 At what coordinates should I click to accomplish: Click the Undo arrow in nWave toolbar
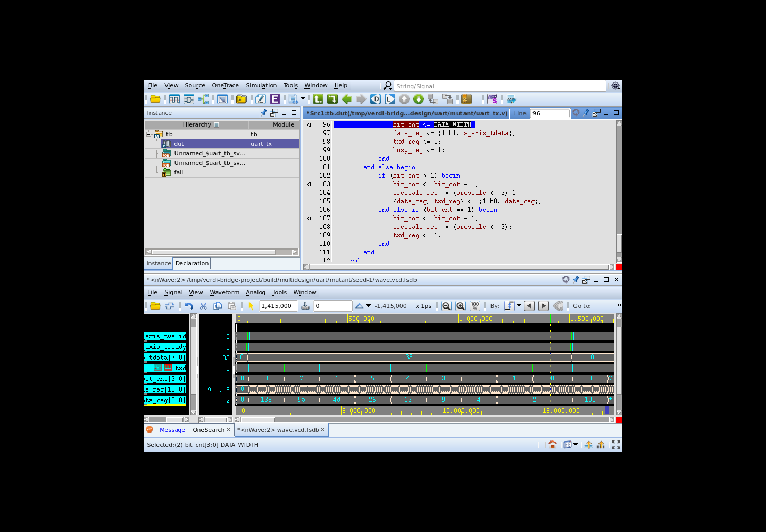coord(189,306)
